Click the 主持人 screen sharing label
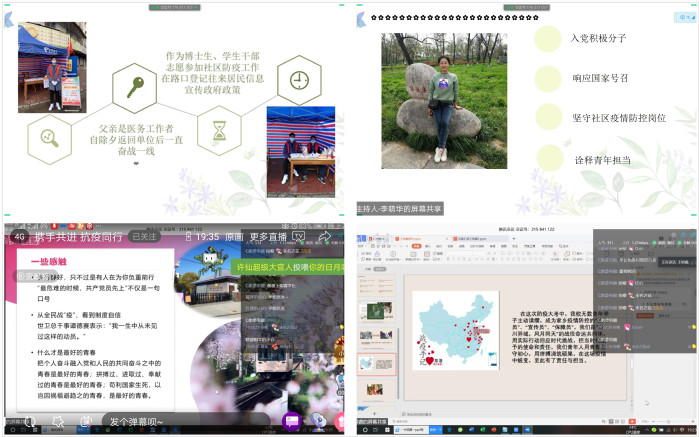 [399, 210]
